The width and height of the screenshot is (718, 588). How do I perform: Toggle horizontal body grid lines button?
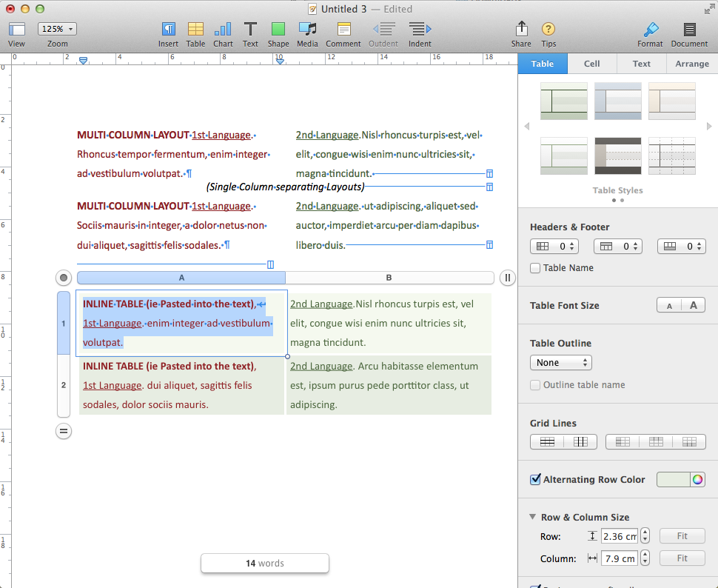pos(547,442)
